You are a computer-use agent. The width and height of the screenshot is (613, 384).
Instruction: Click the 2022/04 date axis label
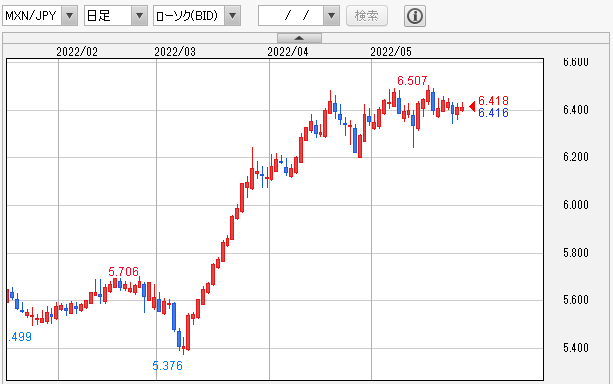click(x=288, y=52)
